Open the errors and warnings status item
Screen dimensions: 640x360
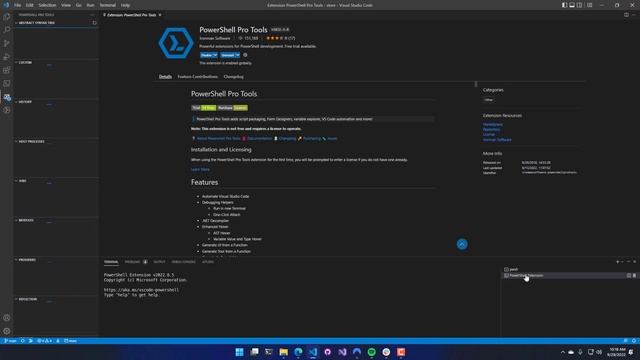pos(44,341)
